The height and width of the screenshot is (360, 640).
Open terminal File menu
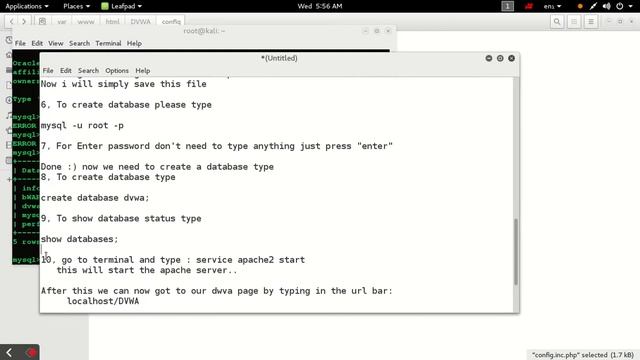tap(20, 43)
